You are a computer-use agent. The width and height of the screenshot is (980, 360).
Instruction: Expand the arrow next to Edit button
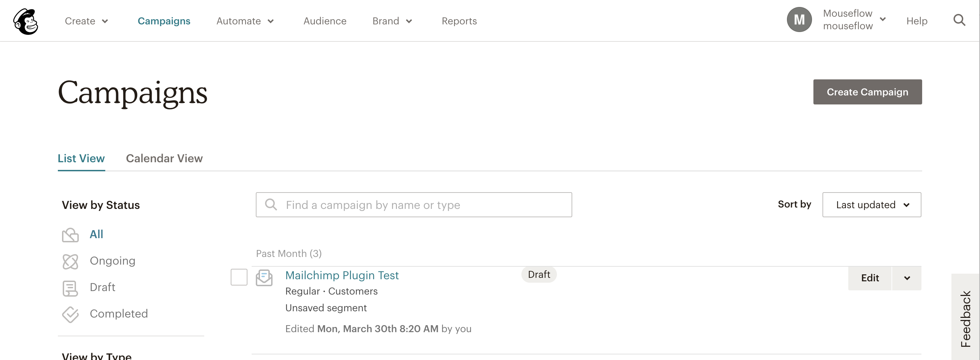(x=906, y=278)
